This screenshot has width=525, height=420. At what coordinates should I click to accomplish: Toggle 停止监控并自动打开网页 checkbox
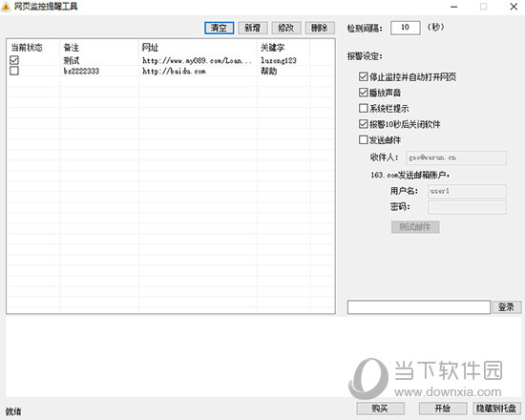(x=364, y=76)
